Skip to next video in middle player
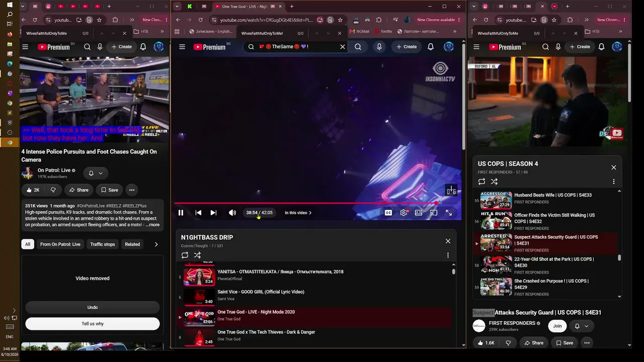This screenshot has height=362, width=644. (213, 213)
